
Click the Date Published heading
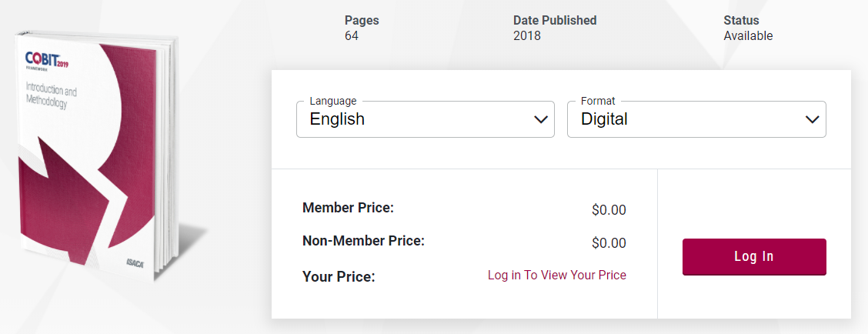555,21
